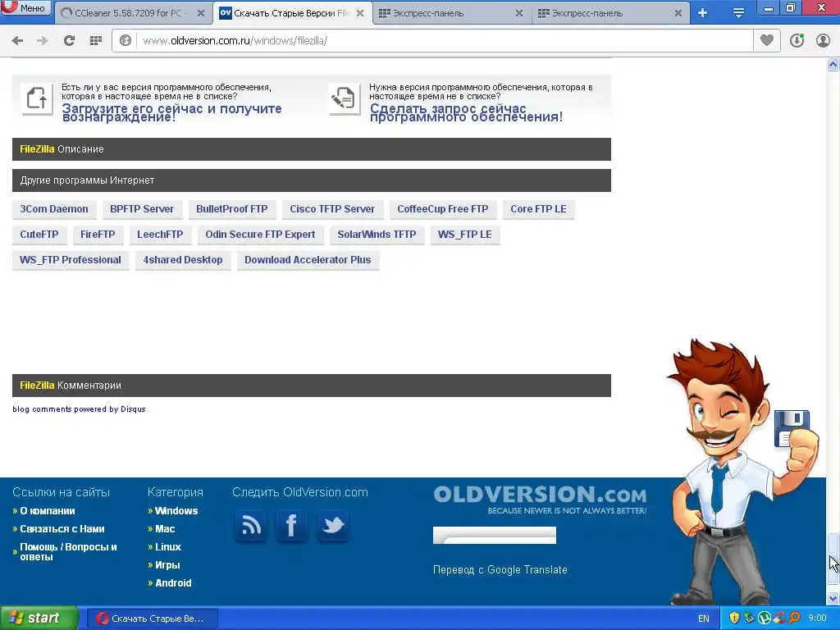Click the EN language indicator
The height and width of the screenshot is (630, 840).
[703, 619]
